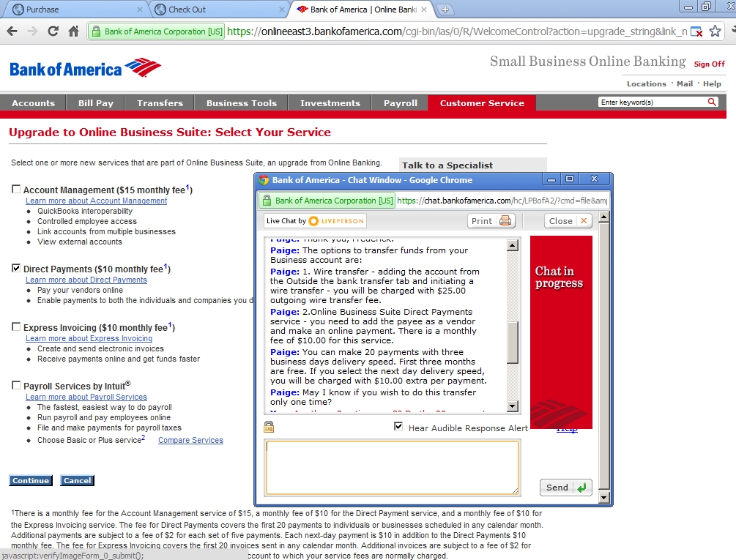The width and height of the screenshot is (736, 560).
Task: Click the Print button in chat
Action: click(491, 221)
